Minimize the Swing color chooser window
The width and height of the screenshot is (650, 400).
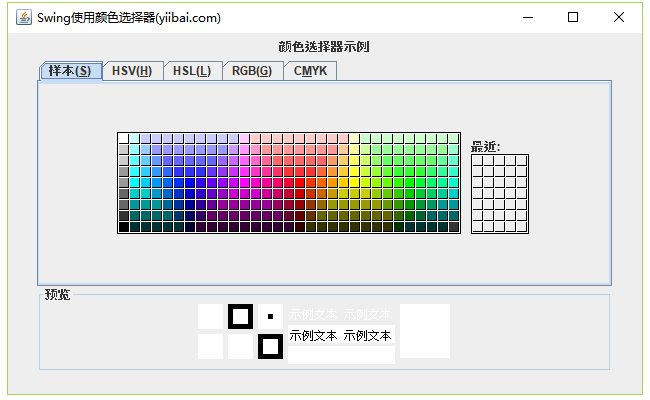[528, 17]
